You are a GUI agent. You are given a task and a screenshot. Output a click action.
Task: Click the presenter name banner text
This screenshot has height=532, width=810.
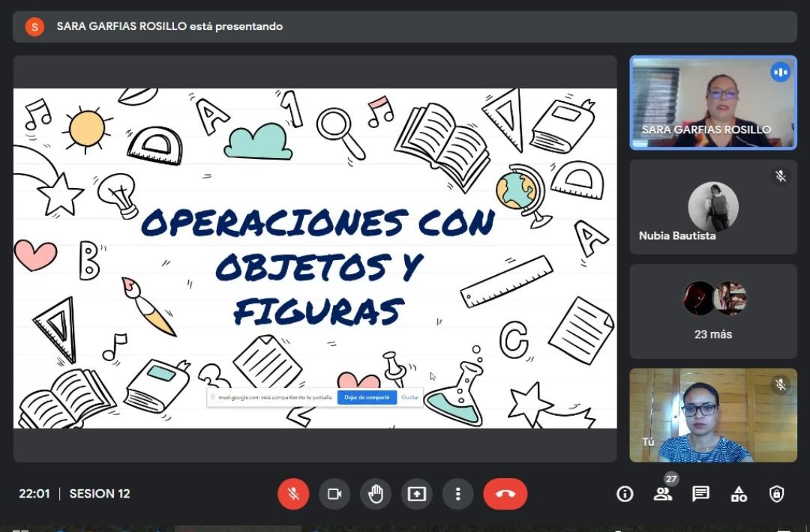pos(169,26)
